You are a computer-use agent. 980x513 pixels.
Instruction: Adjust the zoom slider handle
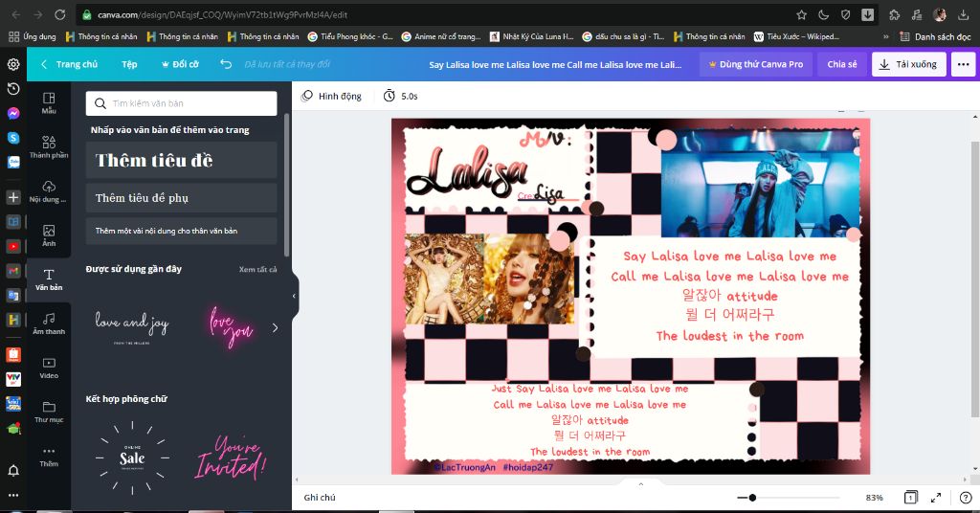pyautogui.click(x=752, y=498)
